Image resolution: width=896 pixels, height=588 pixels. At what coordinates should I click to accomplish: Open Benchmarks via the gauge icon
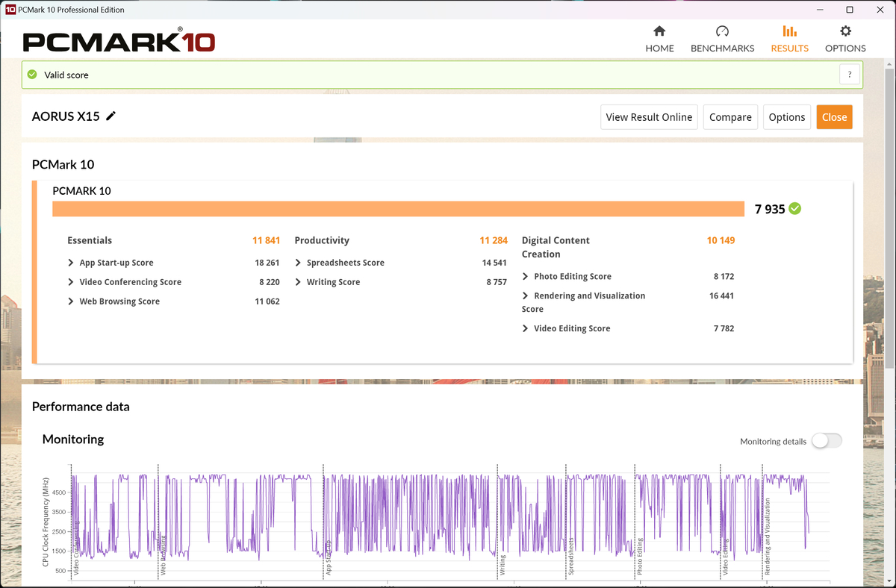coord(722,31)
